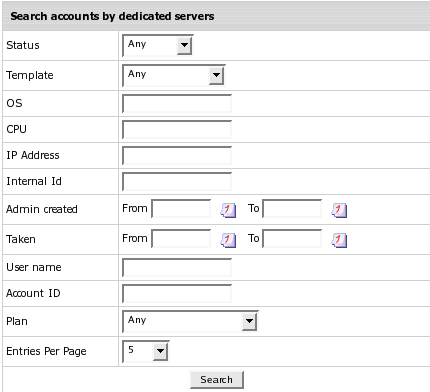Select the Internal Id input box
This screenshot has height=392, width=430.
pos(177,182)
